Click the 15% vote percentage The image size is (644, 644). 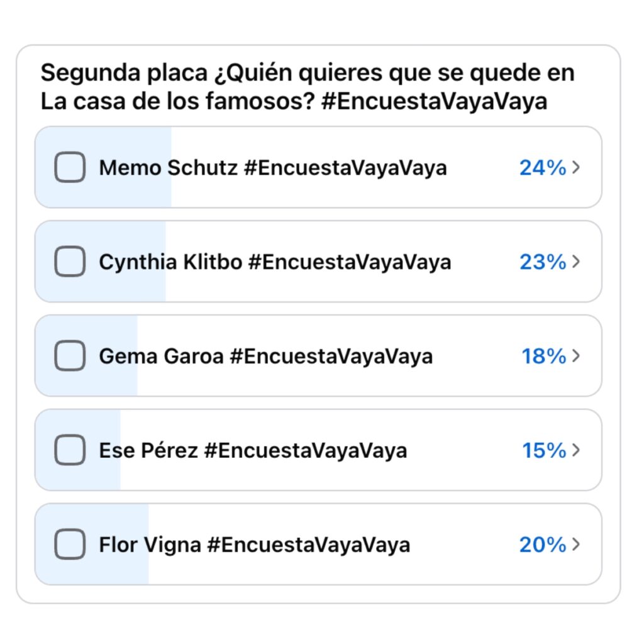click(x=544, y=450)
